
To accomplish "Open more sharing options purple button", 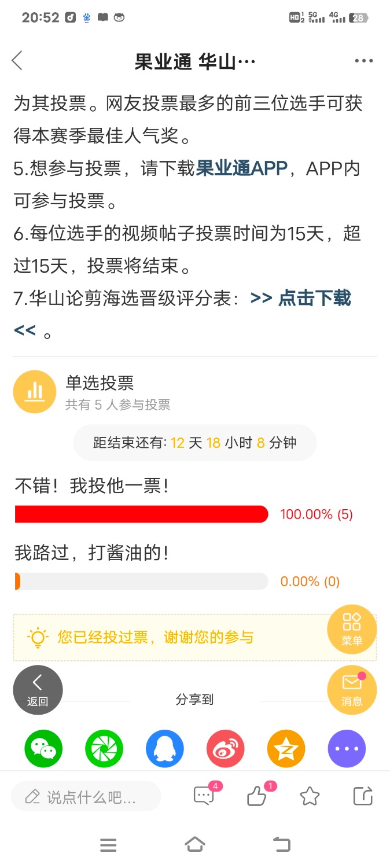I will point(347,749).
